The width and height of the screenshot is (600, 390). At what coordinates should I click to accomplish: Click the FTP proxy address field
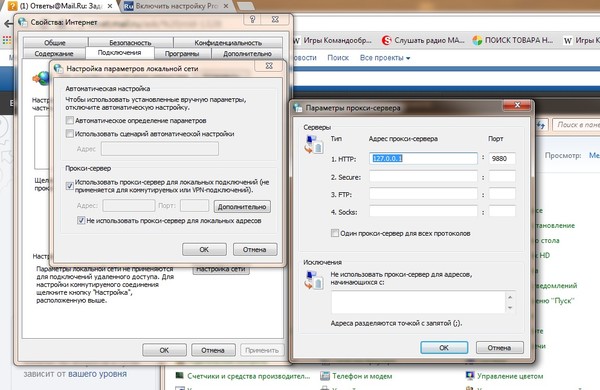pos(423,194)
